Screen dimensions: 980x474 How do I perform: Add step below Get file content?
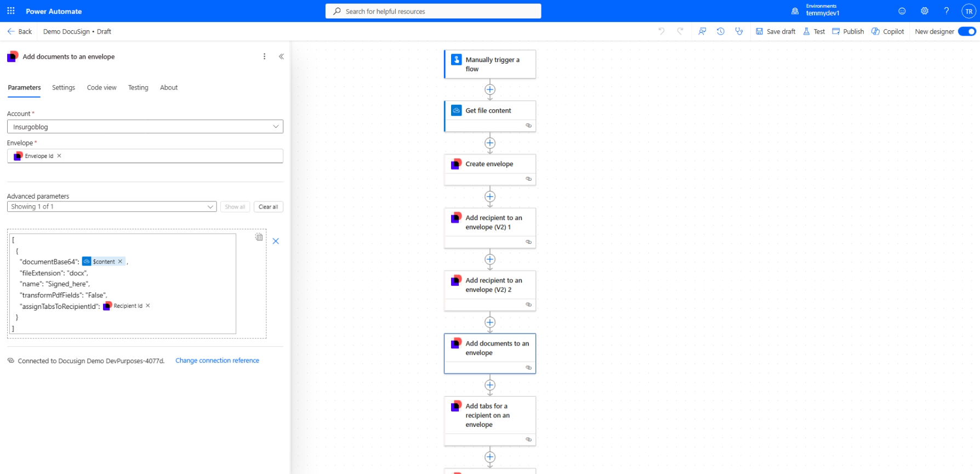(x=490, y=143)
